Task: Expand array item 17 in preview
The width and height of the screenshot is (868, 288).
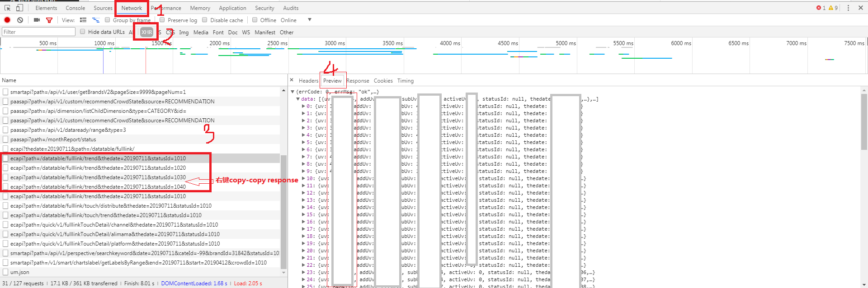Action: (x=303, y=229)
